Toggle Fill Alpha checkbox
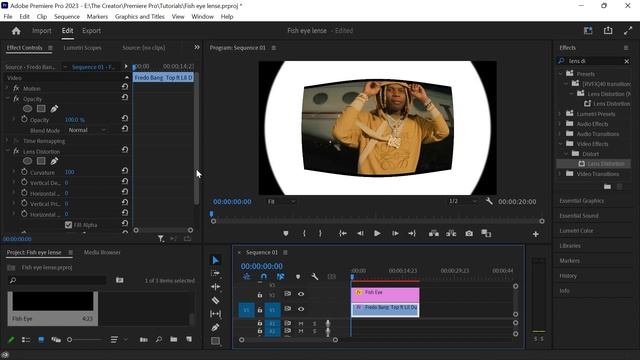This screenshot has width=640, height=360. click(x=68, y=224)
